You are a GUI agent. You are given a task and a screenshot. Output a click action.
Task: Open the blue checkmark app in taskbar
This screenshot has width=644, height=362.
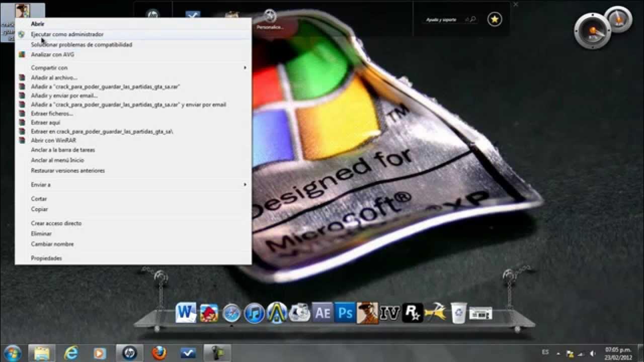(188, 353)
